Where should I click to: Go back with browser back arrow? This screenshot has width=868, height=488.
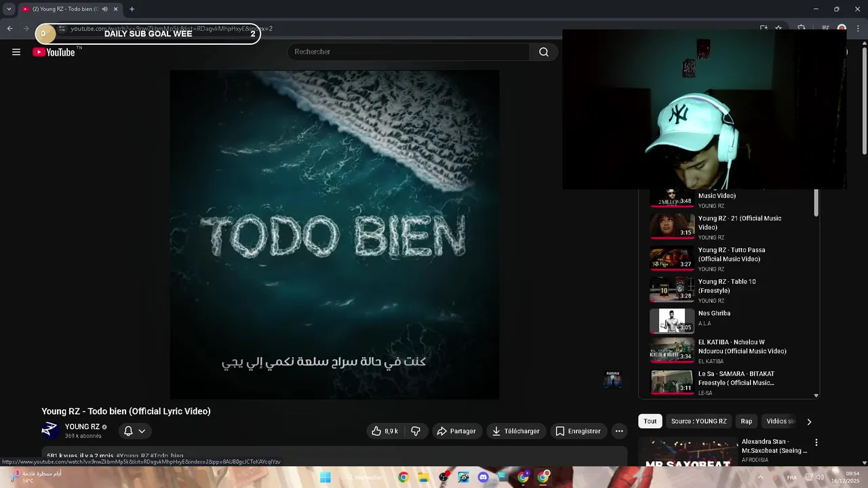(x=9, y=28)
